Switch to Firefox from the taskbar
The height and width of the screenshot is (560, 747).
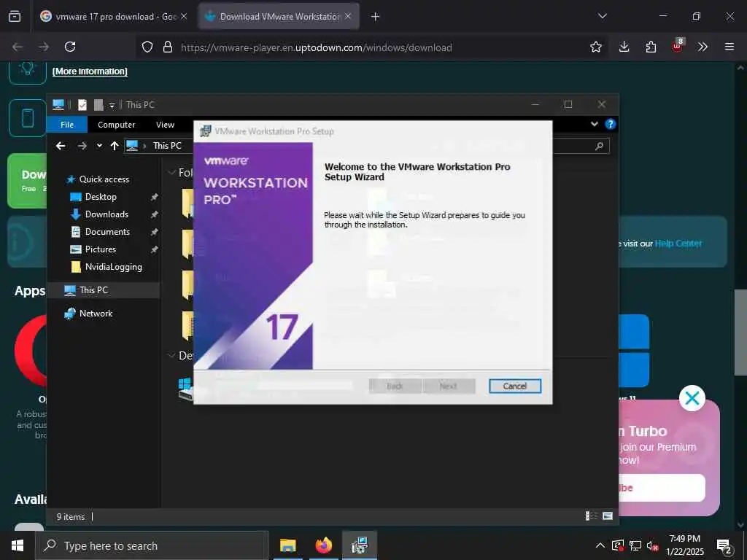pos(323,545)
